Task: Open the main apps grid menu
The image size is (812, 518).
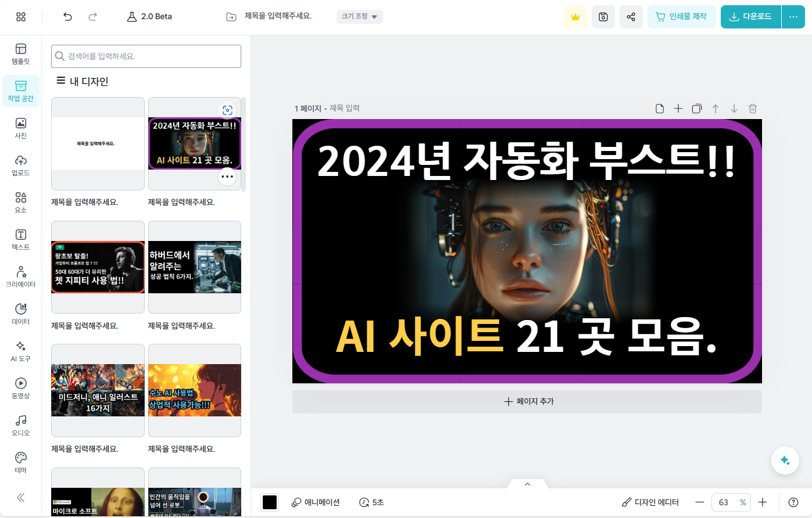Action: pos(21,17)
